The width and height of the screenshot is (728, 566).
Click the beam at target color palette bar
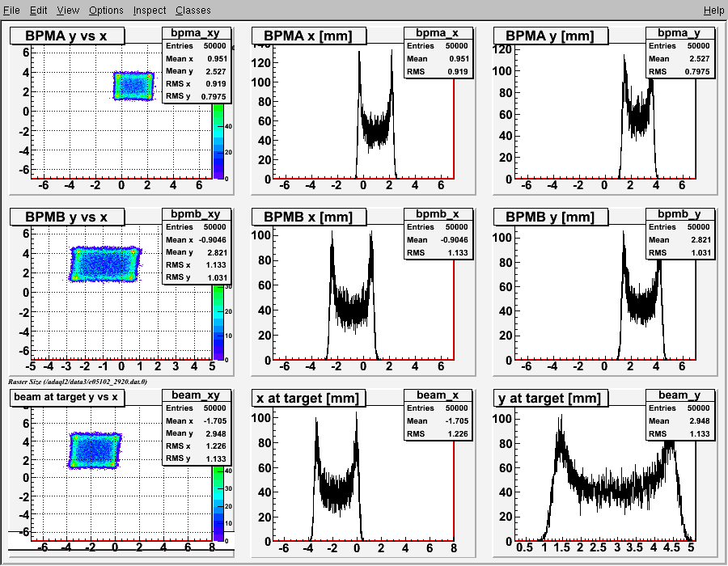(x=218, y=504)
